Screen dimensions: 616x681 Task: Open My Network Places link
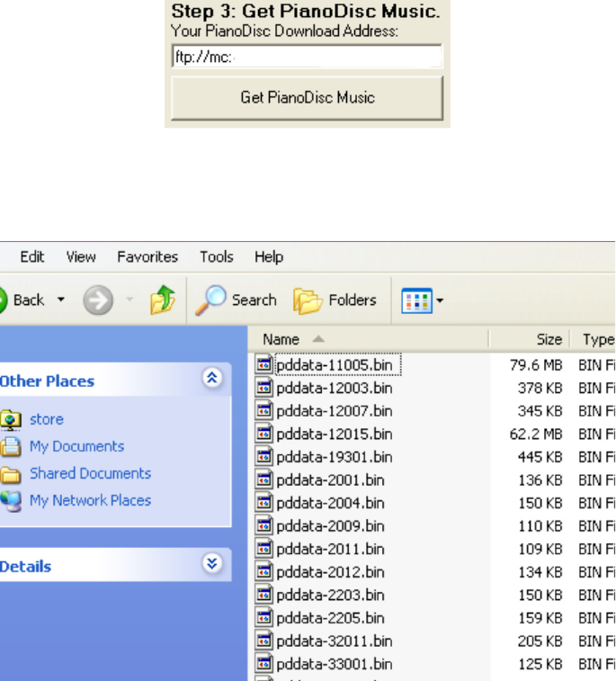point(90,500)
